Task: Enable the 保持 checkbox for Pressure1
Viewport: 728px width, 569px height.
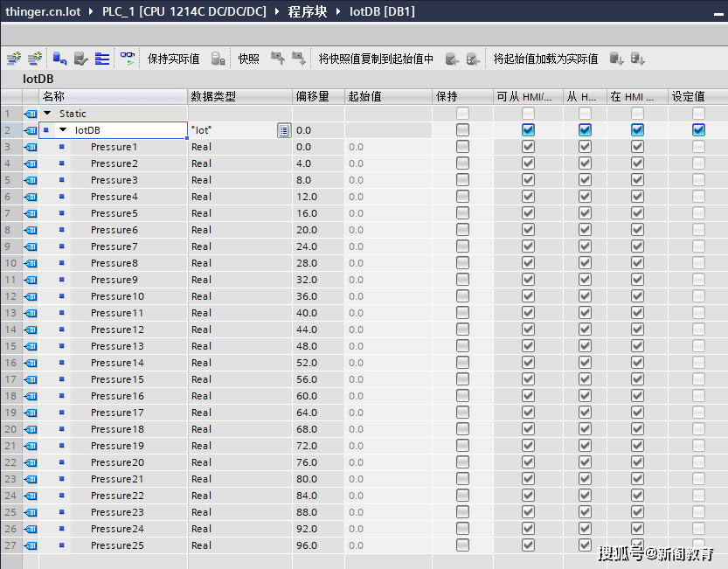Action: (x=462, y=146)
